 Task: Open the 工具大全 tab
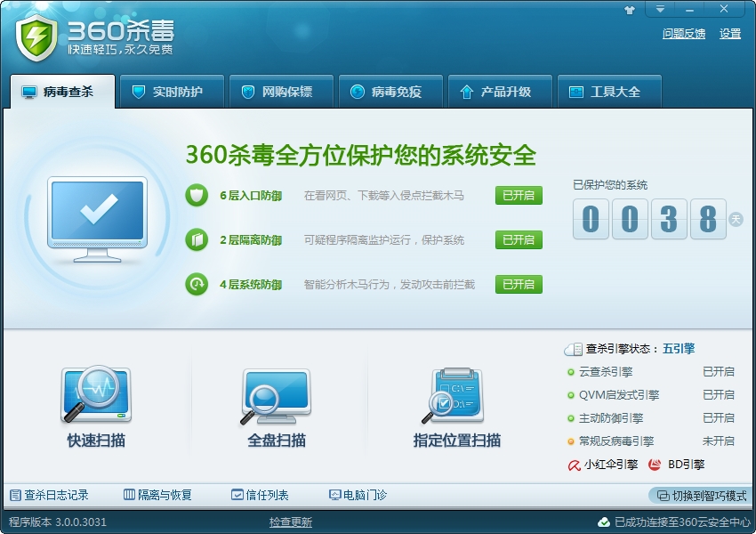click(x=609, y=92)
